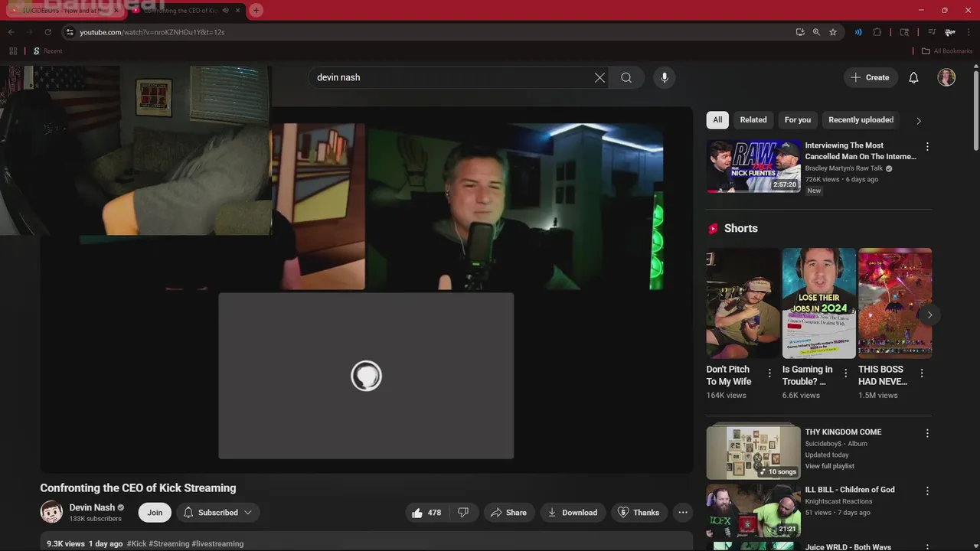
Task: Clear the search box with the X
Action: [599, 77]
